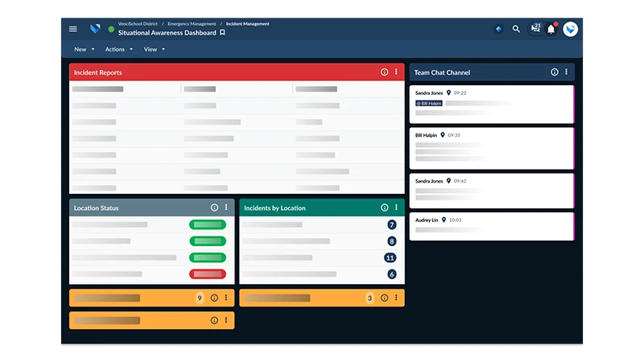Show info for Incident Reports panel
644x362 pixels.
coord(385,72)
